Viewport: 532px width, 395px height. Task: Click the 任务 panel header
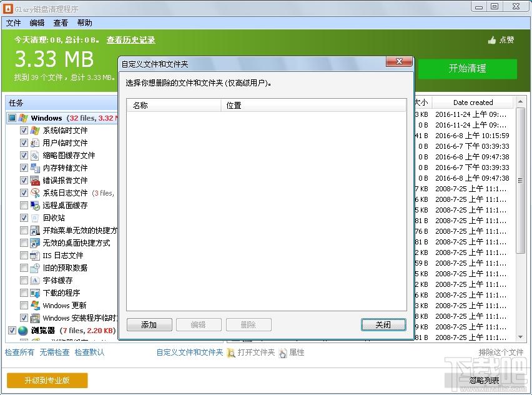point(62,103)
